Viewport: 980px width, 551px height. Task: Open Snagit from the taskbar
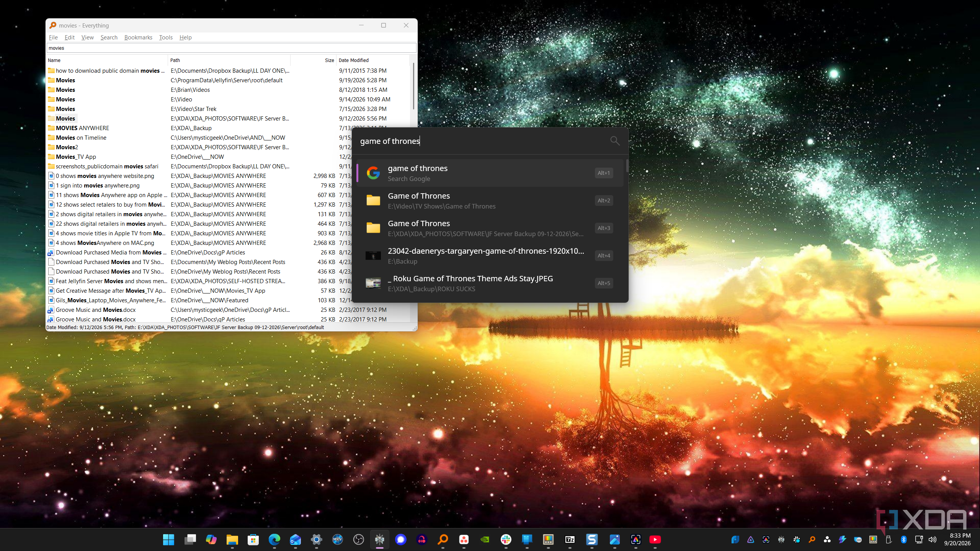pos(592,540)
